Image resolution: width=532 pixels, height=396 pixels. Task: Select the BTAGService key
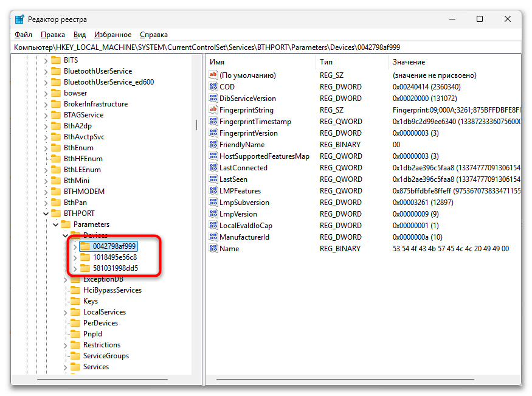click(x=83, y=115)
